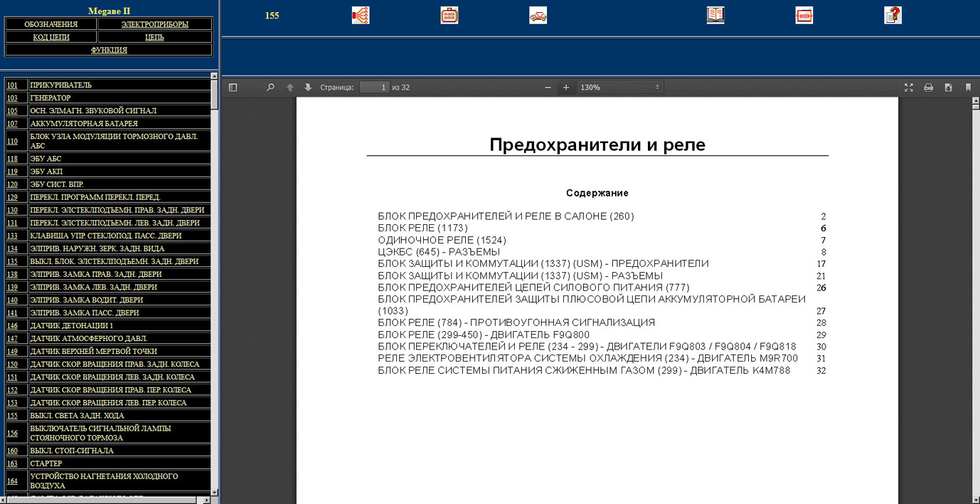Open the ЭЛЕКТРОПРИБОРЫ tab
The height and width of the screenshot is (504, 980).
pos(154,24)
